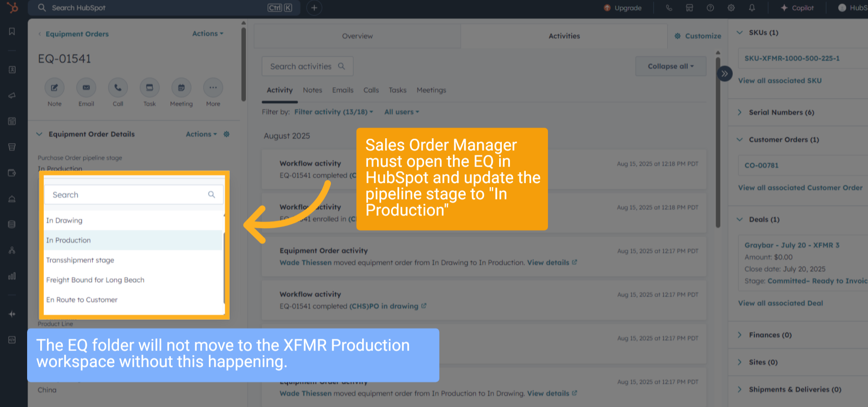The width and height of the screenshot is (868, 407).
Task: Create a Note for EQ-01541
Action: 54,88
